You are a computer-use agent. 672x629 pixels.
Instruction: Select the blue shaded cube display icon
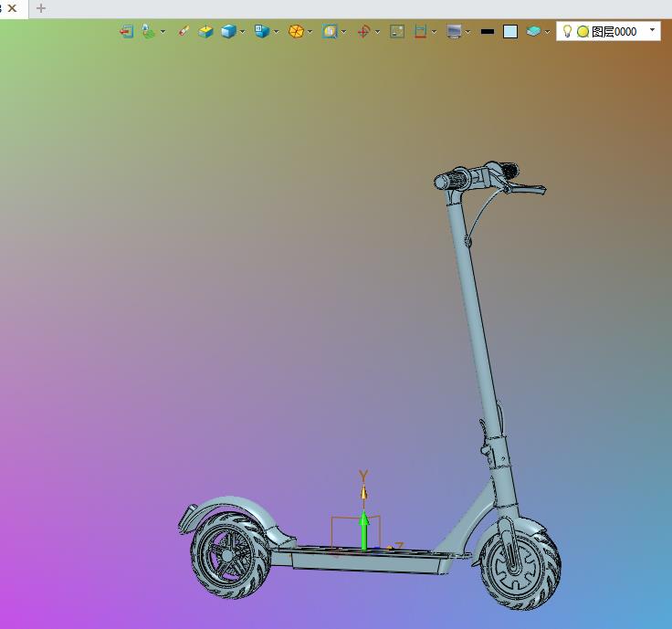228,32
